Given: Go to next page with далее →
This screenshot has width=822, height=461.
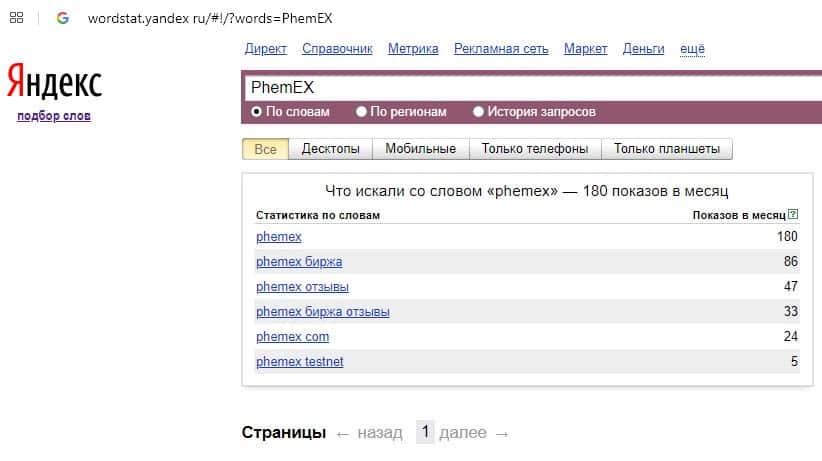Looking at the screenshot, I should coord(474,433).
